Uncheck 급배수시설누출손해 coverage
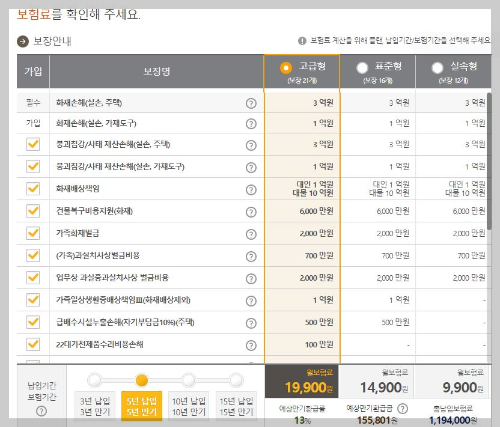The height and width of the screenshot is (427, 500). coord(33,322)
